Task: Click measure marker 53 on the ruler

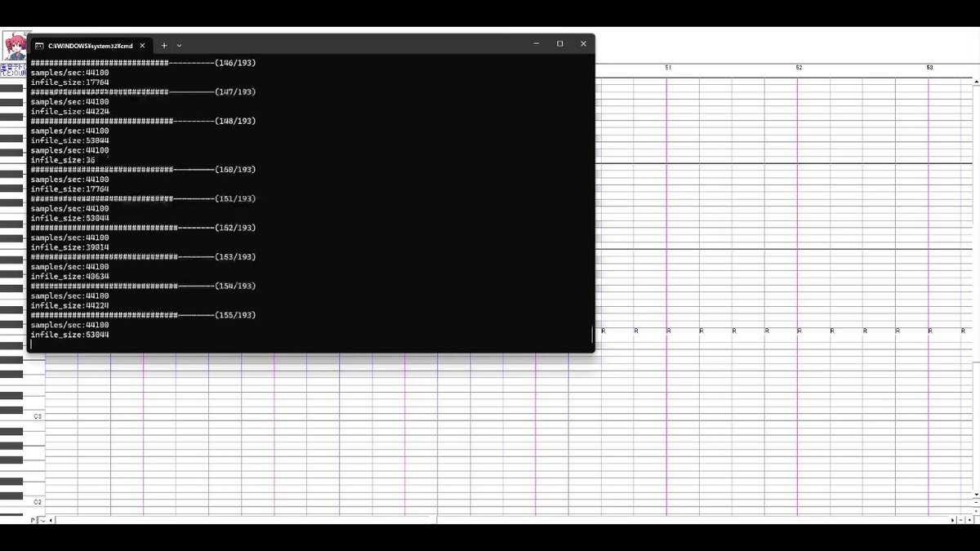Action: 929,68
